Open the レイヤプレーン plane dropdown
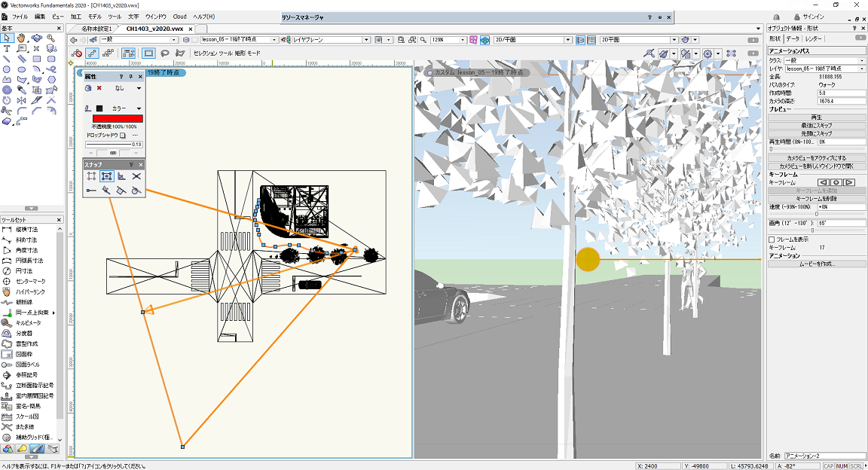The height and width of the screenshot is (470, 868). tap(331, 40)
